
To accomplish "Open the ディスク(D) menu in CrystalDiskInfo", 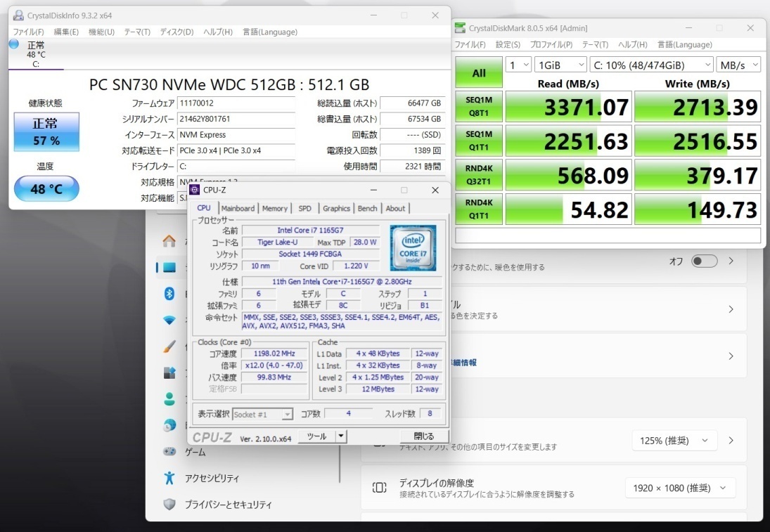I will [x=177, y=32].
